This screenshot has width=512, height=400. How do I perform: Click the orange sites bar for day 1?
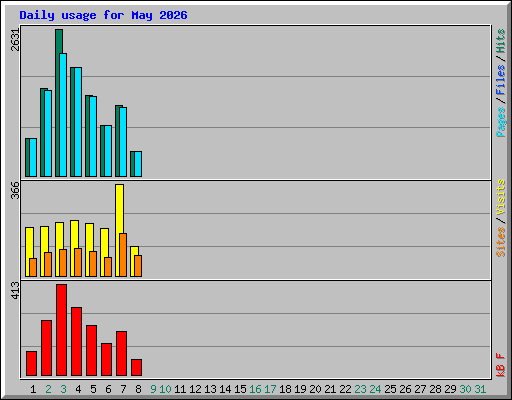(33, 267)
